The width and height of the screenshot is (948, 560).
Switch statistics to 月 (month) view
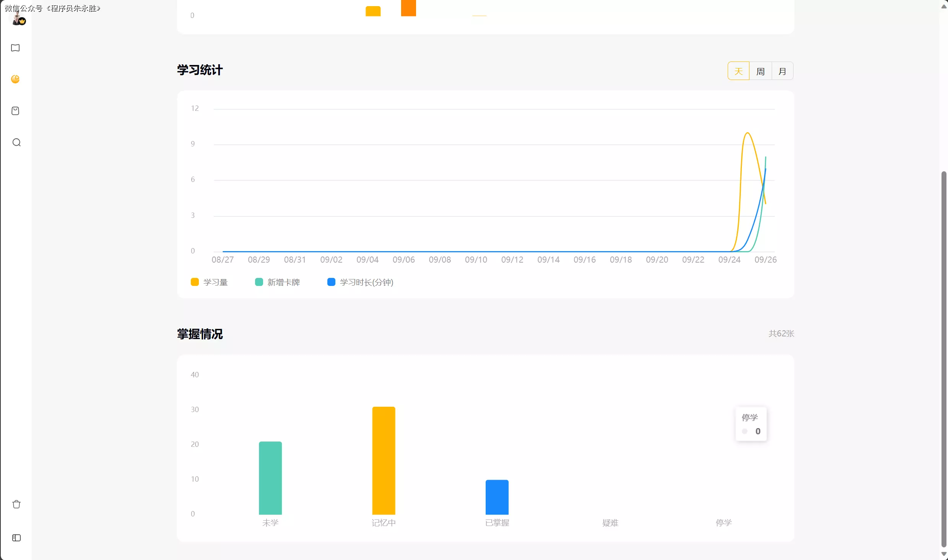tap(782, 71)
